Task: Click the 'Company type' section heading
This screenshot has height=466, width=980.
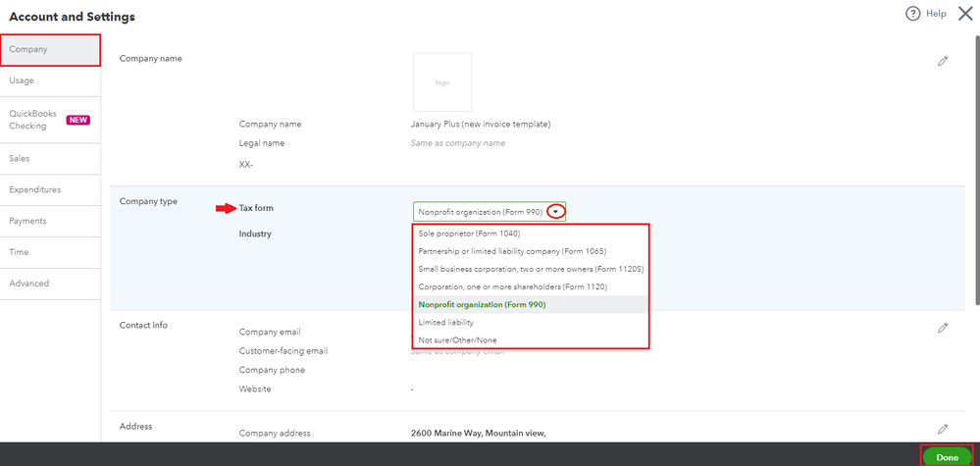Action: (x=148, y=201)
